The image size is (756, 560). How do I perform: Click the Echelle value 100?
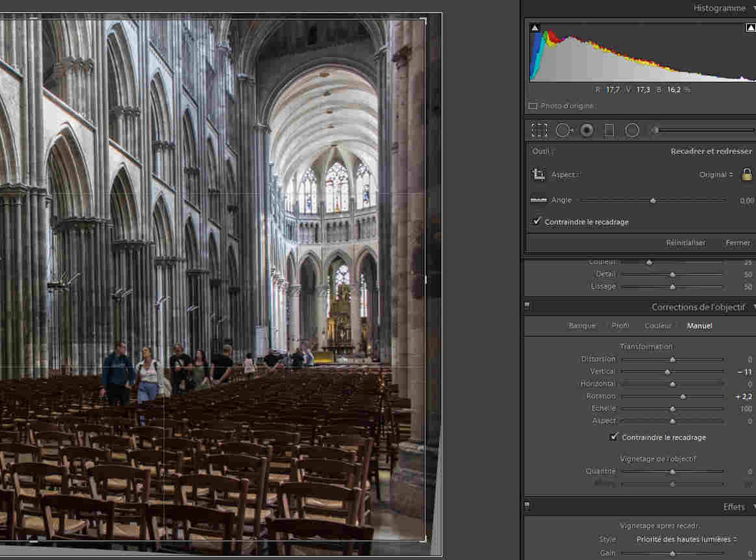pyautogui.click(x=746, y=409)
